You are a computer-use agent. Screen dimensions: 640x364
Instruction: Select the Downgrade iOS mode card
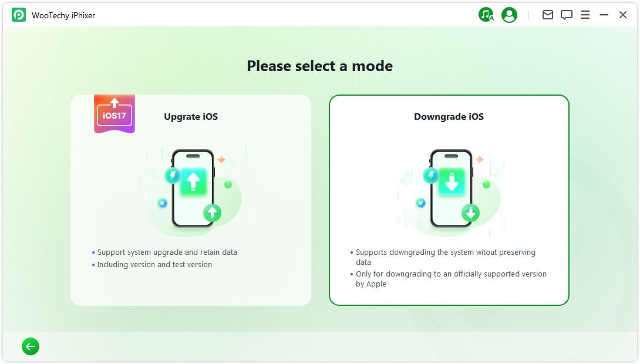tap(449, 200)
